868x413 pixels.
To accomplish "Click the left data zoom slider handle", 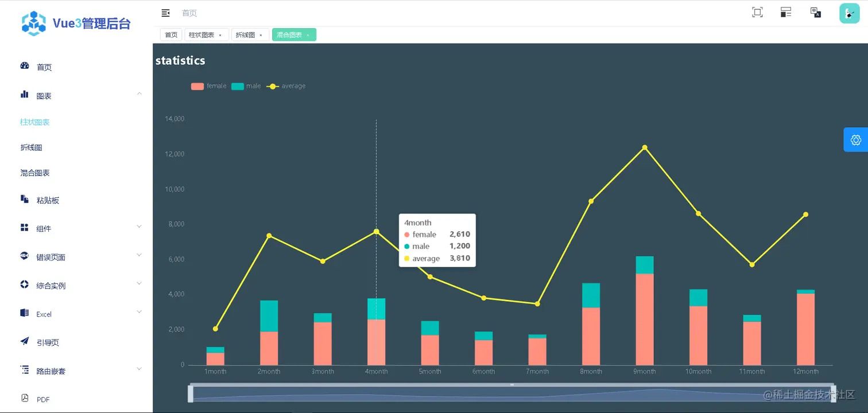I will click(x=191, y=393).
